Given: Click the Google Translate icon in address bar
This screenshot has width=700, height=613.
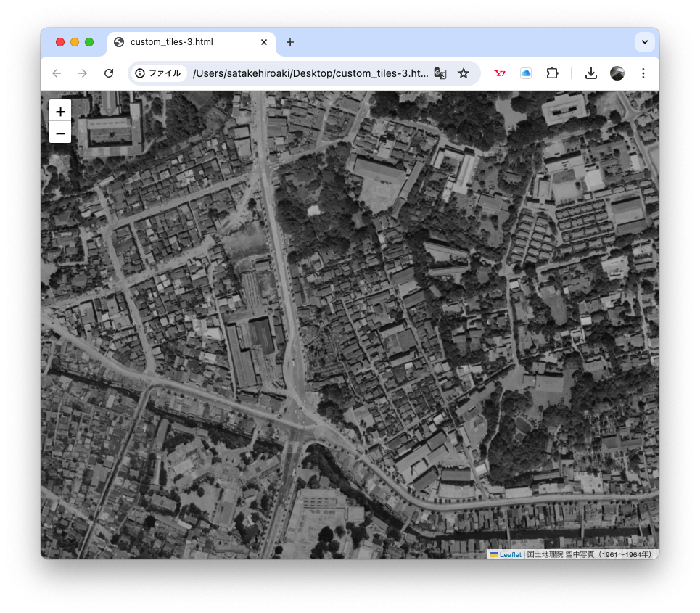Looking at the screenshot, I should click(x=440, y=73).
